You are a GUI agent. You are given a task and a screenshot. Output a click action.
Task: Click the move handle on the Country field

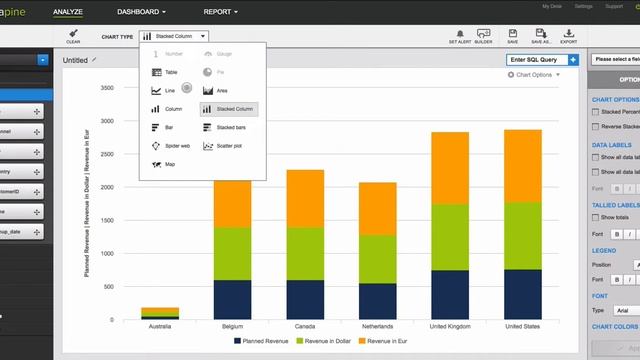coord(37,172)
